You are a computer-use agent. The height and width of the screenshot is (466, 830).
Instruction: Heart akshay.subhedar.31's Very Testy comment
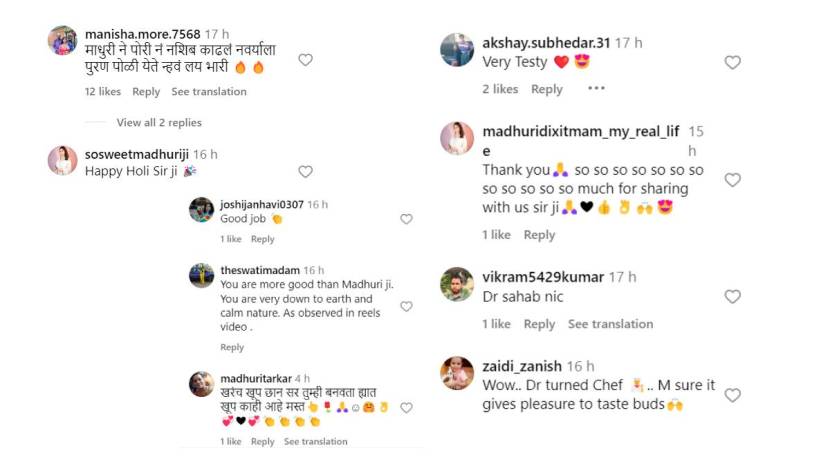coord(732,63)
